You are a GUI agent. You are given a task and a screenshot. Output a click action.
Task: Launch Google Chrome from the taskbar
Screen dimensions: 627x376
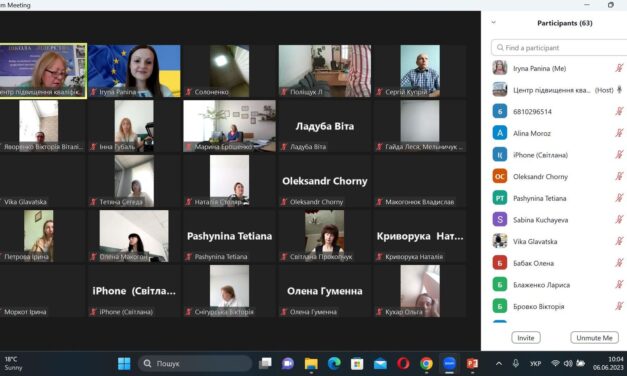[426, 364]
